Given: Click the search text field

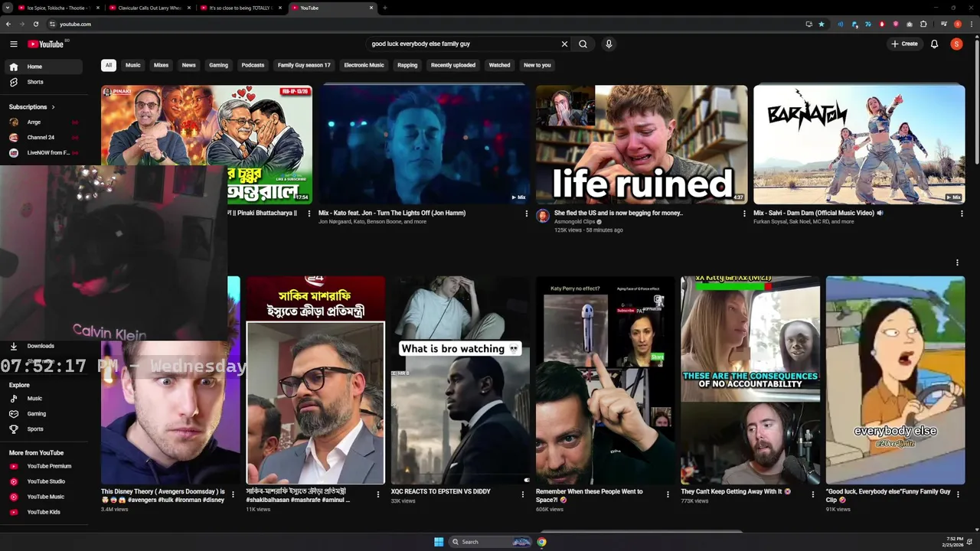Looking at the screenshot, I should click(463, 44).
